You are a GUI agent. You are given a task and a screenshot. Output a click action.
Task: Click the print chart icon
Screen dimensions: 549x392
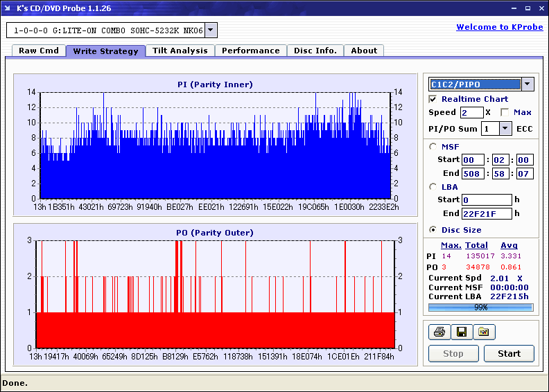[439, 332]
